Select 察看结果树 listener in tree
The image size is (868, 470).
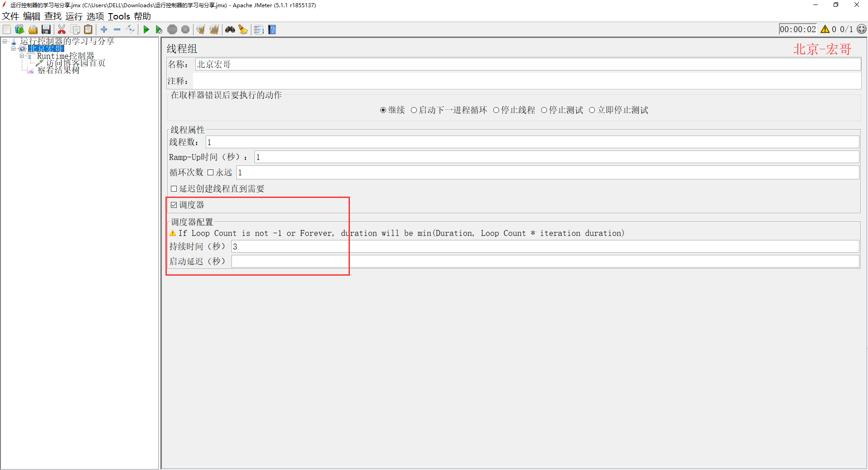tap(58, 70)
